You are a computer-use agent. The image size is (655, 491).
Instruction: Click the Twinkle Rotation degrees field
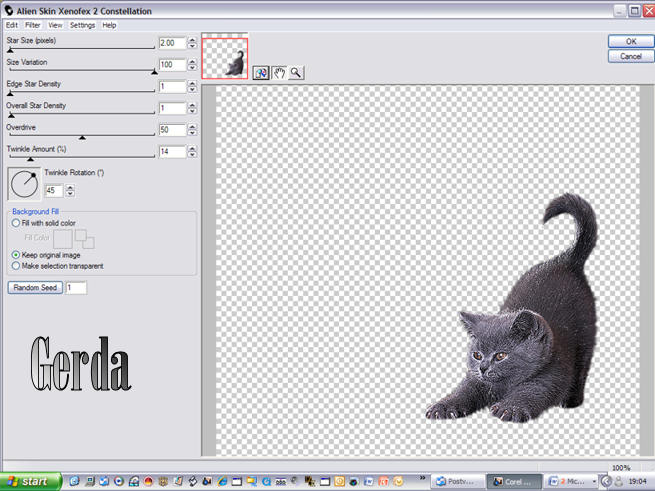coord(54,191)
